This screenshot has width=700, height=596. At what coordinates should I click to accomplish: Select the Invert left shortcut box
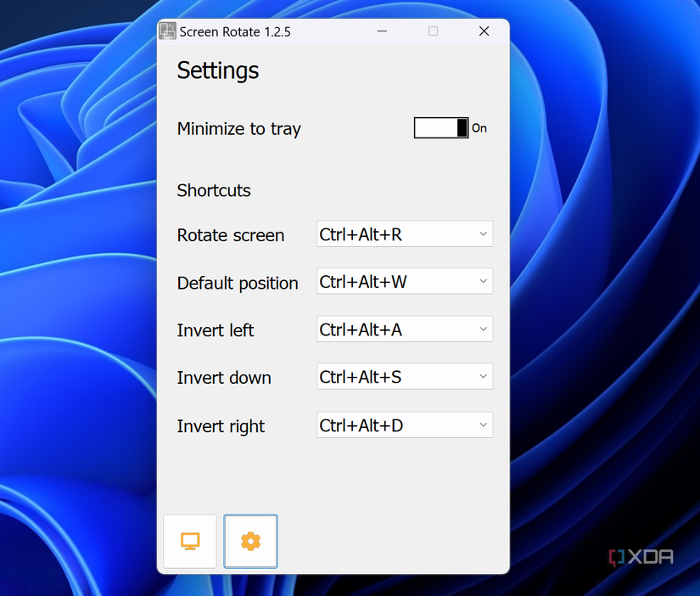[x=405, y=329]
